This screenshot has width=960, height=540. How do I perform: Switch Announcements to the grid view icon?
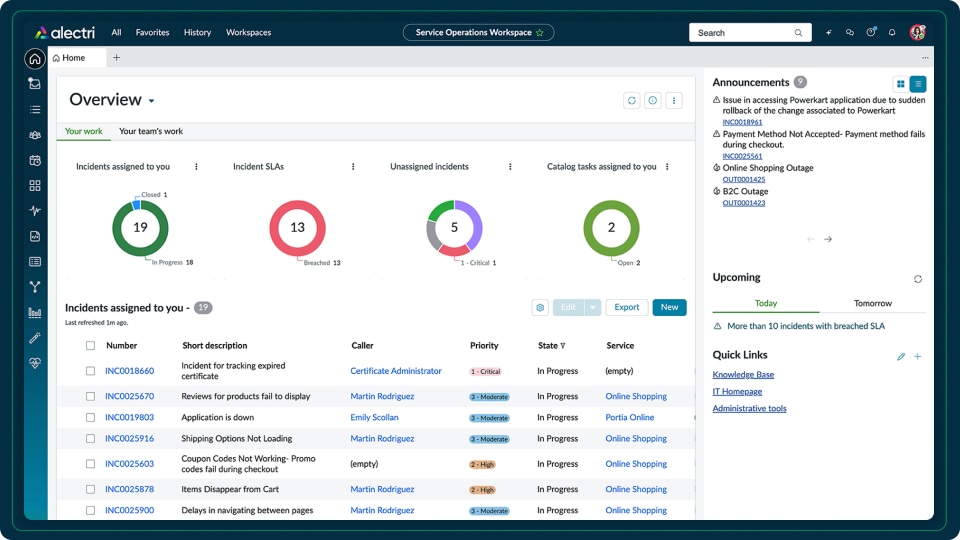pyautogui.click(x=901, y=84)
